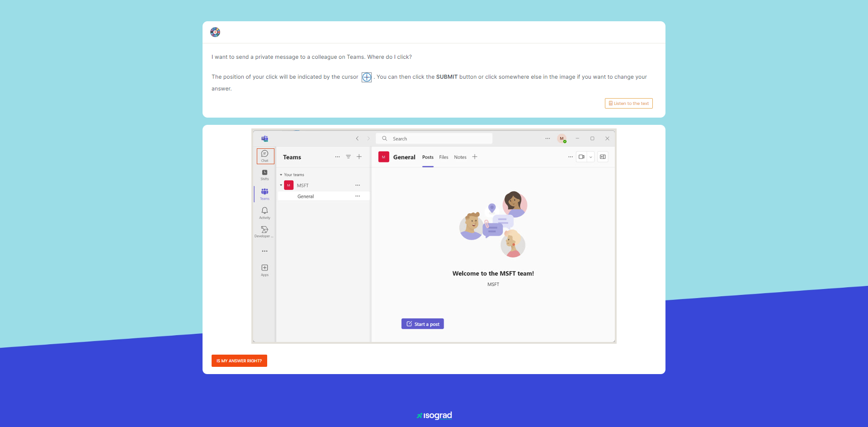Click the plus to join or create team
This screenshot has width=868, height=427.
tap(359, 157)
